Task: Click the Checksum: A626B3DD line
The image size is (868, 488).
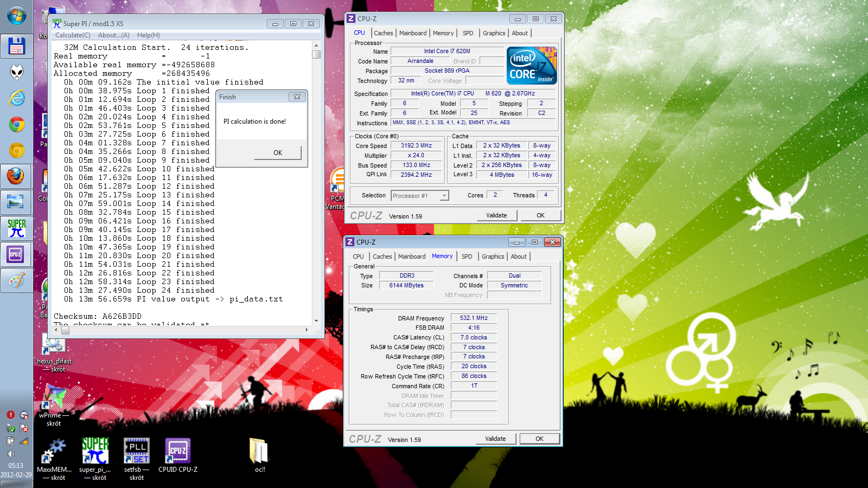Action: tap(98, 316)
